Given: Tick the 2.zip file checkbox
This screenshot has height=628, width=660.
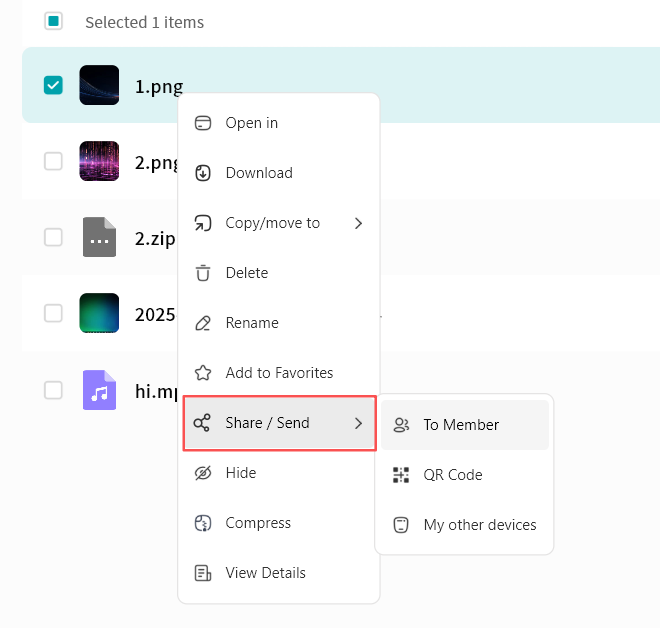Looking at the screenshot, I should [53, 237].
